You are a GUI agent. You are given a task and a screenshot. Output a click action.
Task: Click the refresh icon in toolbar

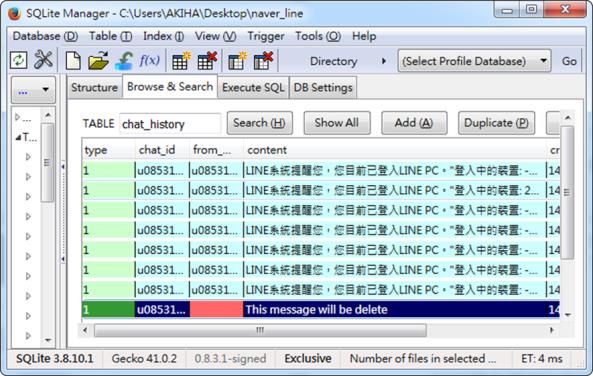tap(19, 61)
